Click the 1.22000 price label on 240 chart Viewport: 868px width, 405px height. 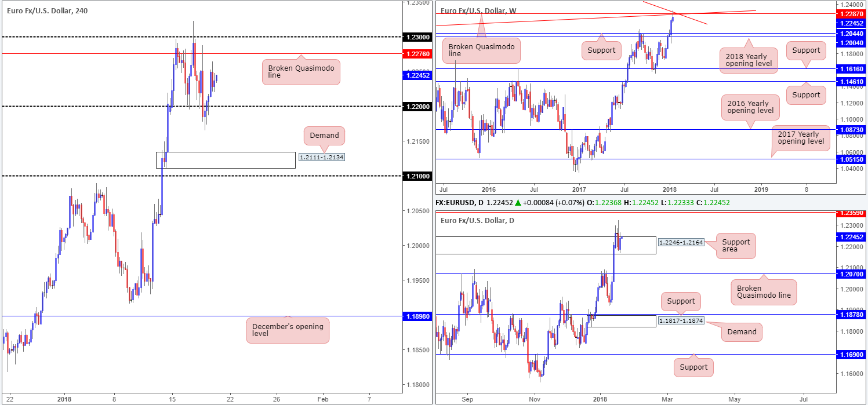coord(419,106)
